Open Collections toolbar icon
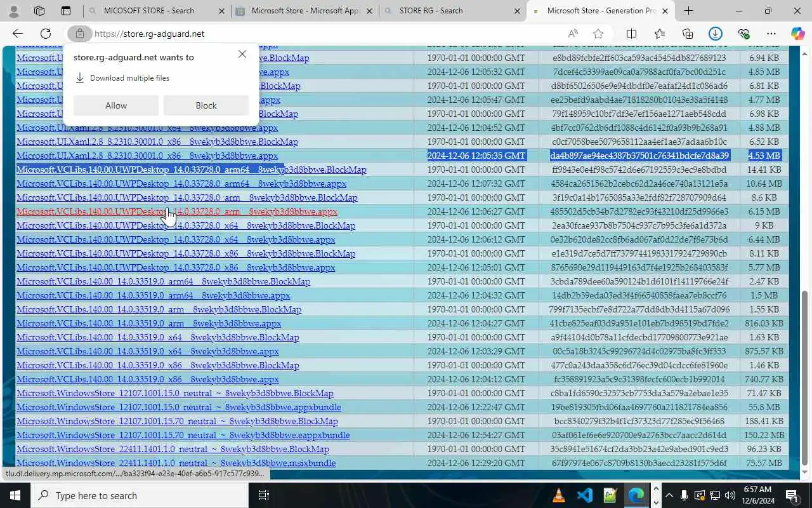This screenshot has width=812, height=508. tap(688, 34)
